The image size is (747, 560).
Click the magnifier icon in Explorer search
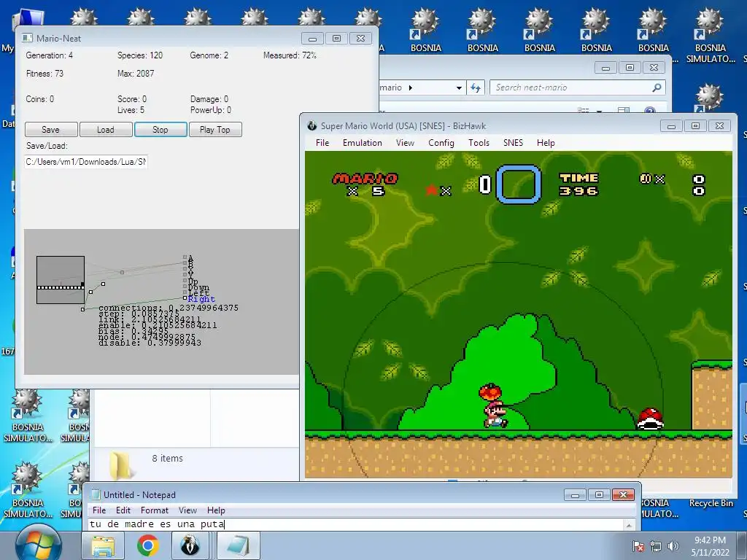(657, 87)
